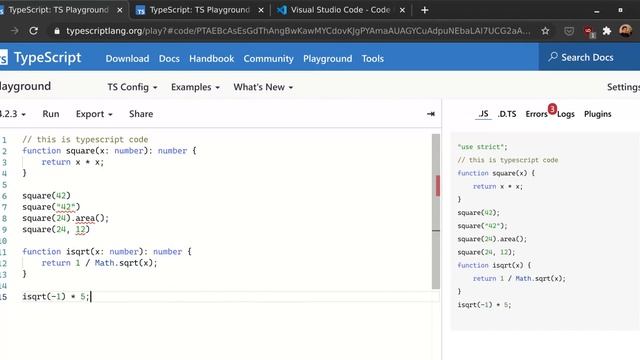This screenshot has height=360, width=640.
Task: Open a new browser tab
Action: click(x=424, y=10)
